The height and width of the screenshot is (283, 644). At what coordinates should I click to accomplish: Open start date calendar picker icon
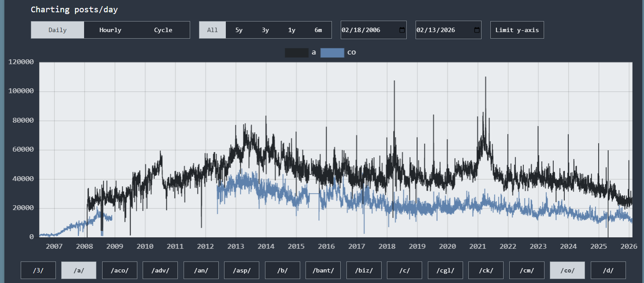click(x=402, y=30)
